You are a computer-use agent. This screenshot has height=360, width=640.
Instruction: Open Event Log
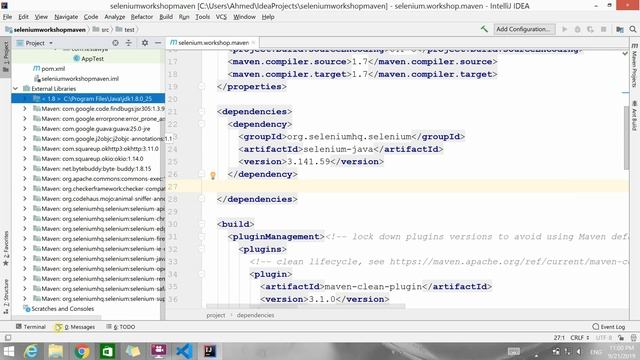[x=609, y=327]
